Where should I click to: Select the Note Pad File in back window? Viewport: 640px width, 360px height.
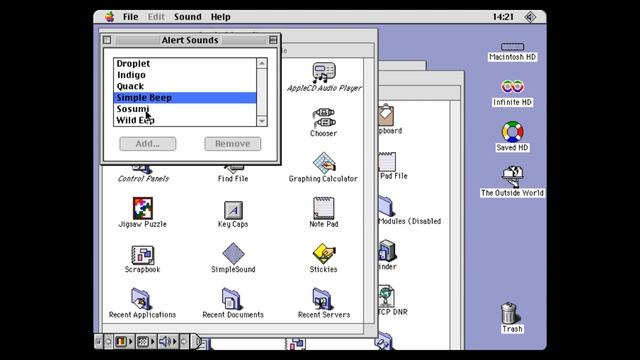pyautogui.click(x=387, y=162)
